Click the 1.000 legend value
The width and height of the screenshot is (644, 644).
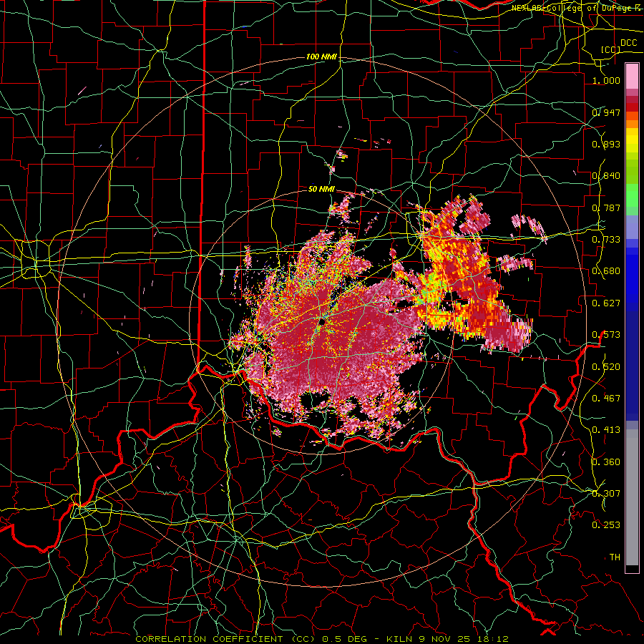(x=606, y=81)
